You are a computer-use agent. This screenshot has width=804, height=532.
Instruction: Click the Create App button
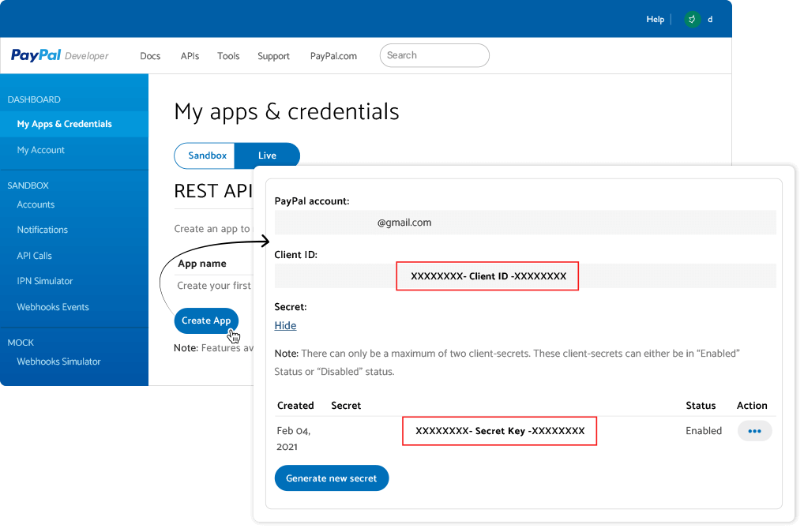[x=206, y=320]
